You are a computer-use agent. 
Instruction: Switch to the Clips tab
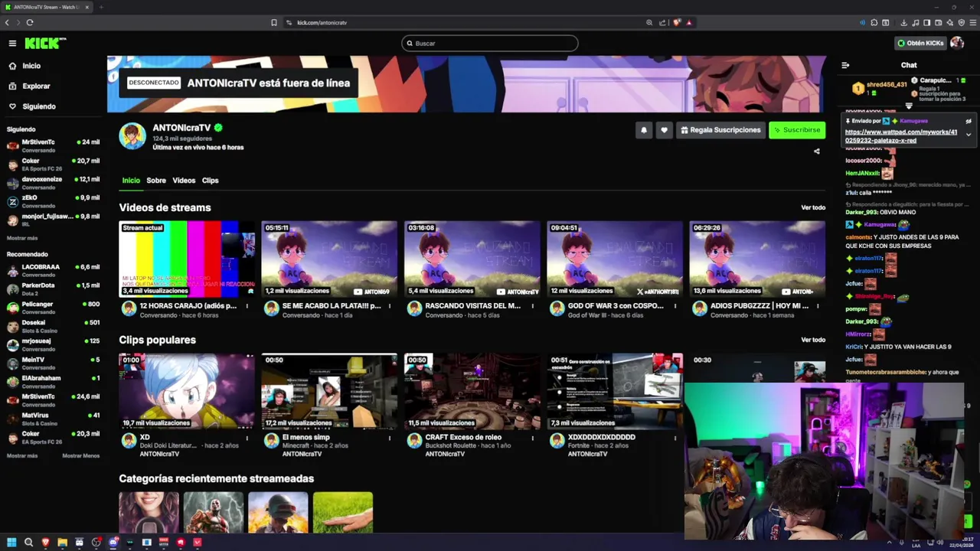click(x=211, y=181)
